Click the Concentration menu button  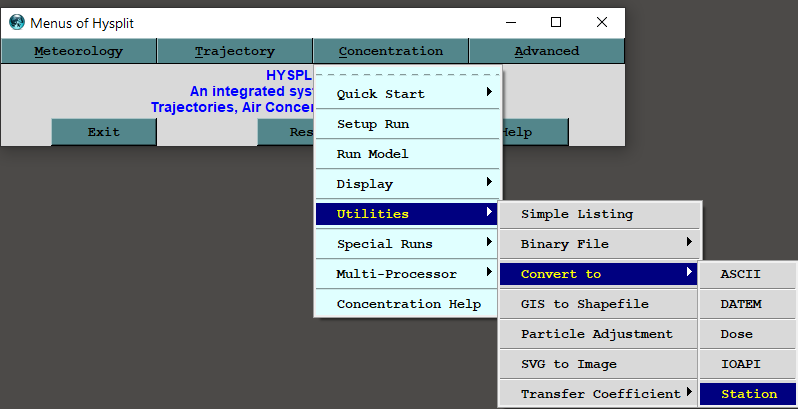390,51
